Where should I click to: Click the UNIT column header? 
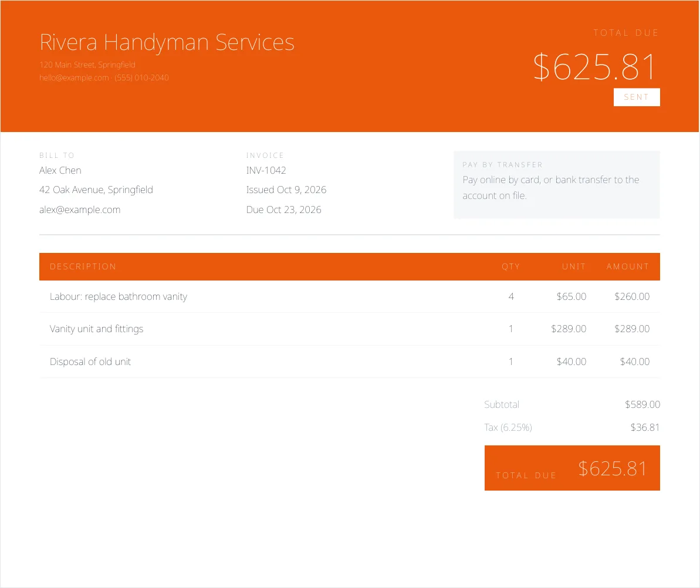click(574, 266)
